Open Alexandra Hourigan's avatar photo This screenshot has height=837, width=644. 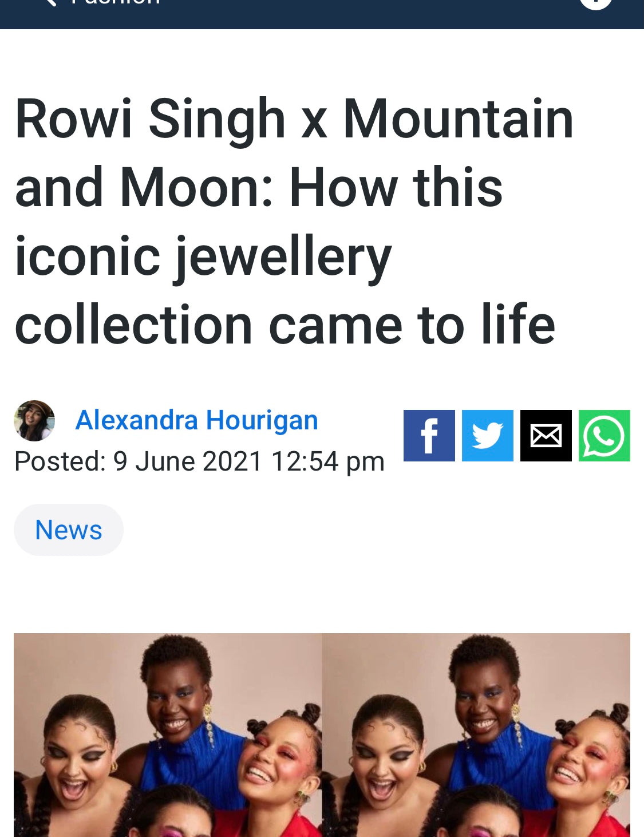34,421
